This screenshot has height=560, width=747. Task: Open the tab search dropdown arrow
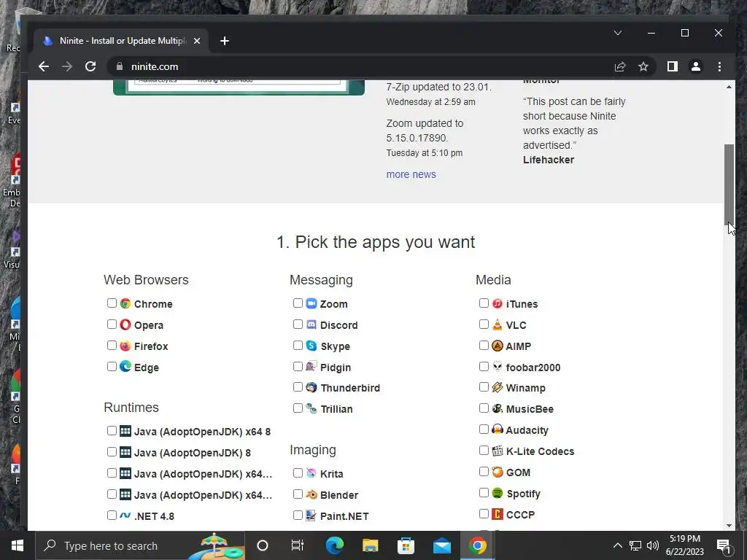[618, 33]
